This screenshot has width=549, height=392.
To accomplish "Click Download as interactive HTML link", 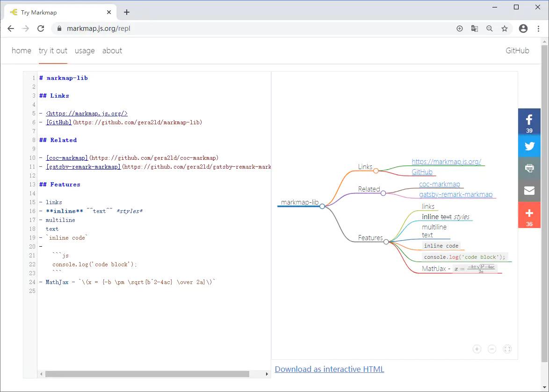I will coord(329,369).
